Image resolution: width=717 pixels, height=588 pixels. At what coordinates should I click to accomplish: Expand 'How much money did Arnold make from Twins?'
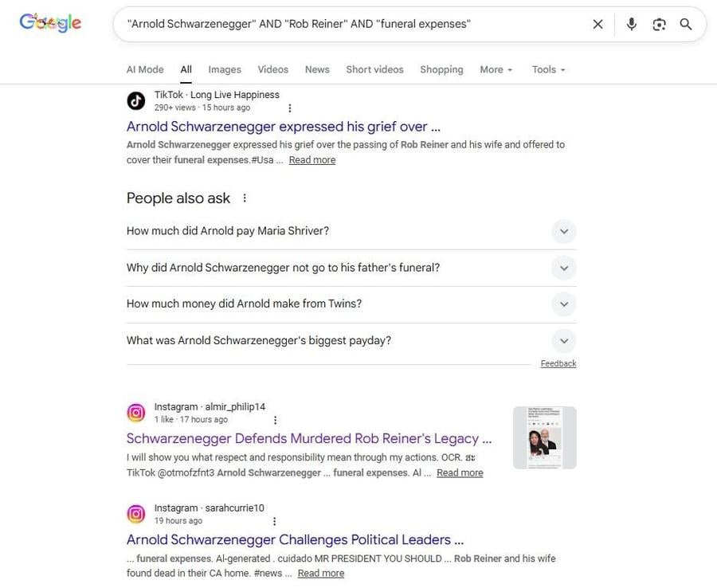(x=563, y=304)
